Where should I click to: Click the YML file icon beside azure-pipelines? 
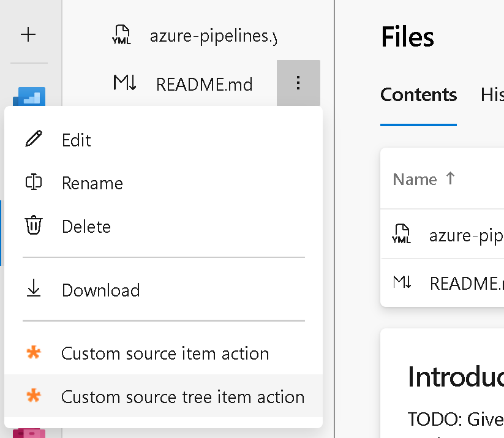pyautogui.click(x=122, y=34)
